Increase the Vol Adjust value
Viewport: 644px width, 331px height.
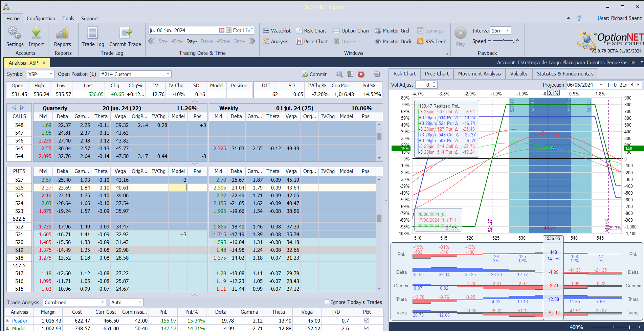point(434,83)
